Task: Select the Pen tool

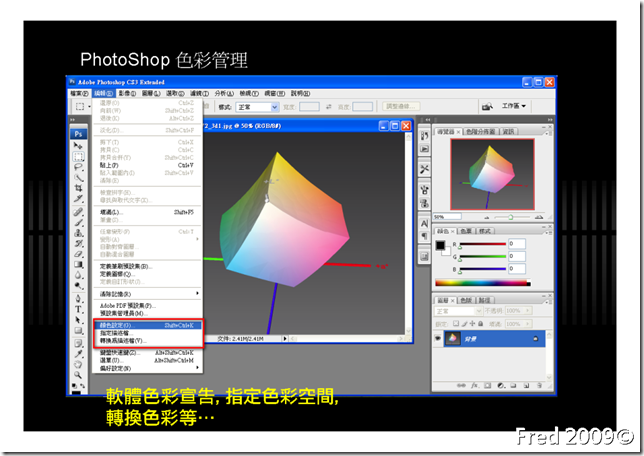Action: 78,299
